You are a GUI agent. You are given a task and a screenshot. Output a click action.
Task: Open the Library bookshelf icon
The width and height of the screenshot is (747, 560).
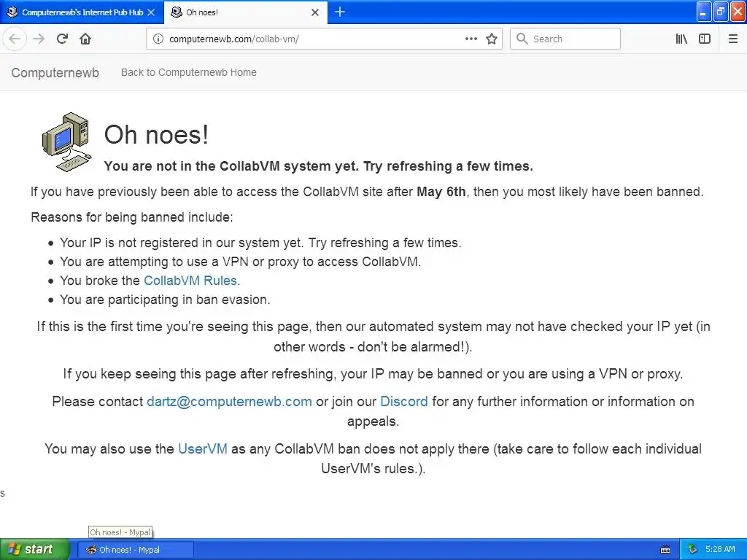point(681,39)
